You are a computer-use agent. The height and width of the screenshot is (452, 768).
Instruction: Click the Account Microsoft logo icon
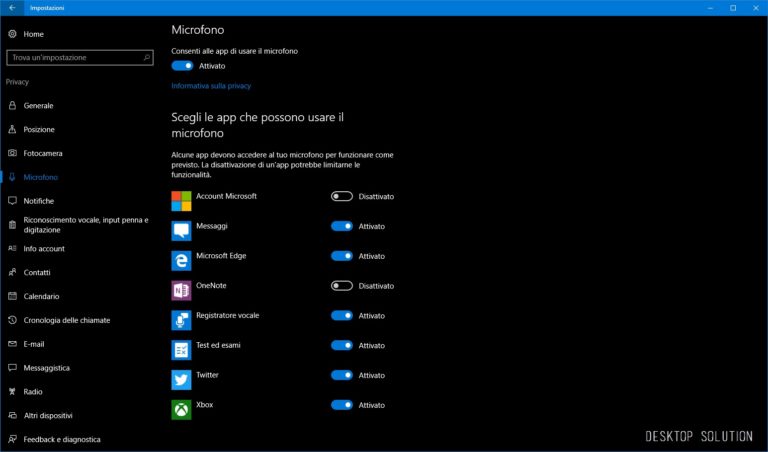point(181,201)
